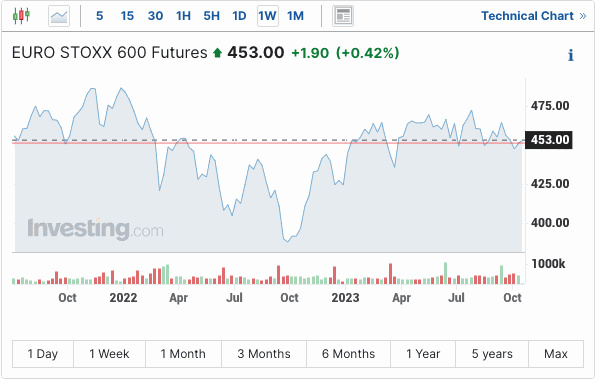Show the 1 Week range
Viewport: 595px width, 379px height.
(x=109, y=354)
